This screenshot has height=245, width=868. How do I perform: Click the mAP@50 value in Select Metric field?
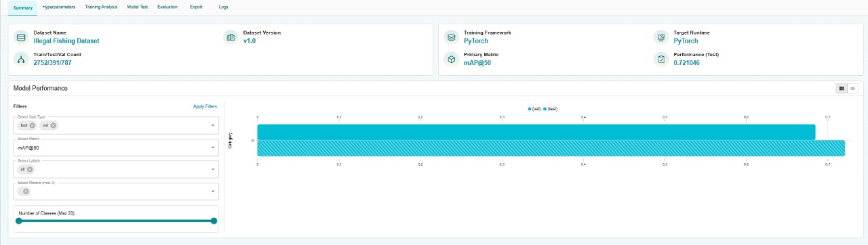(28, 148)
